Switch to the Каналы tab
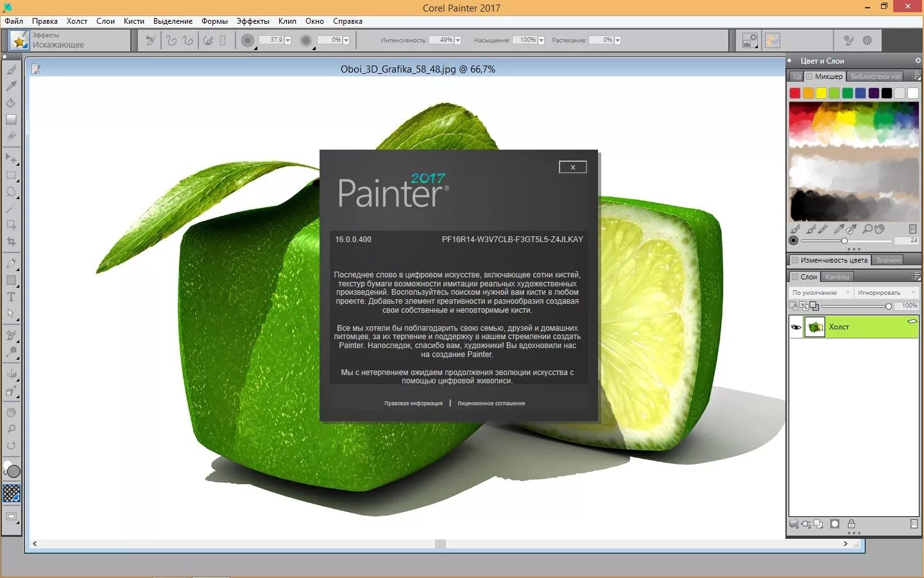This screenshot has width=924, height=578. tap(837, 277)
